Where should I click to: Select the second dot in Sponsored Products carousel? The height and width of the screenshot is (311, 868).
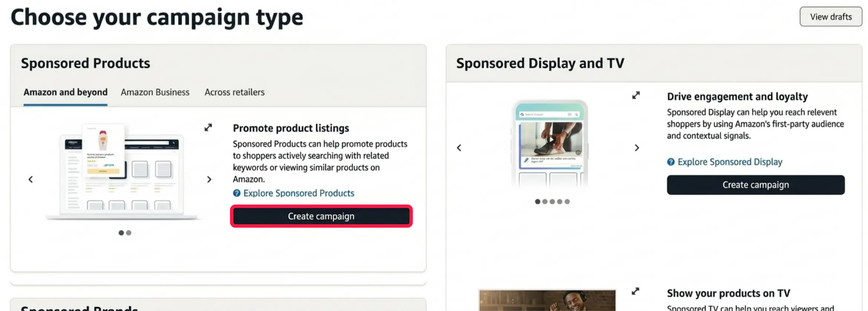point(129,233)
